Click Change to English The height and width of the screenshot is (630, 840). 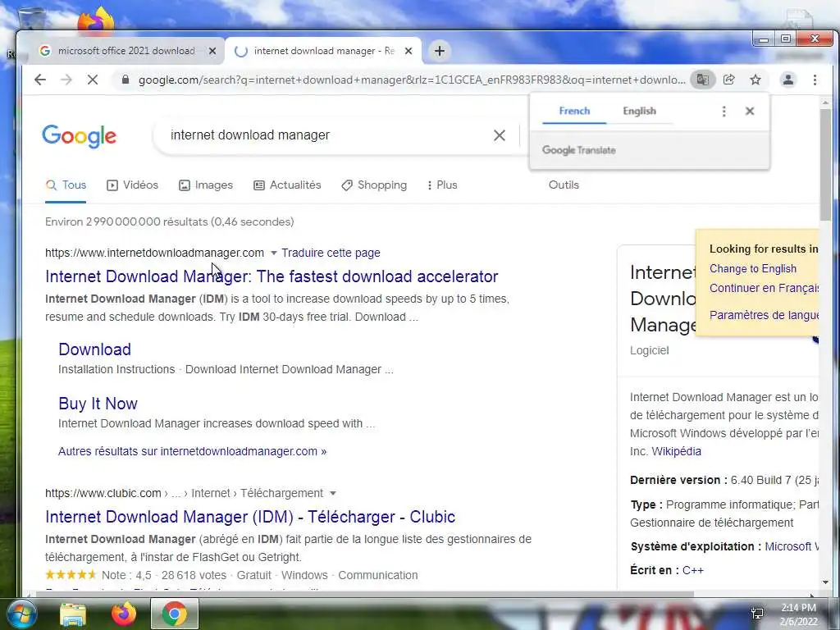[753, 268]
